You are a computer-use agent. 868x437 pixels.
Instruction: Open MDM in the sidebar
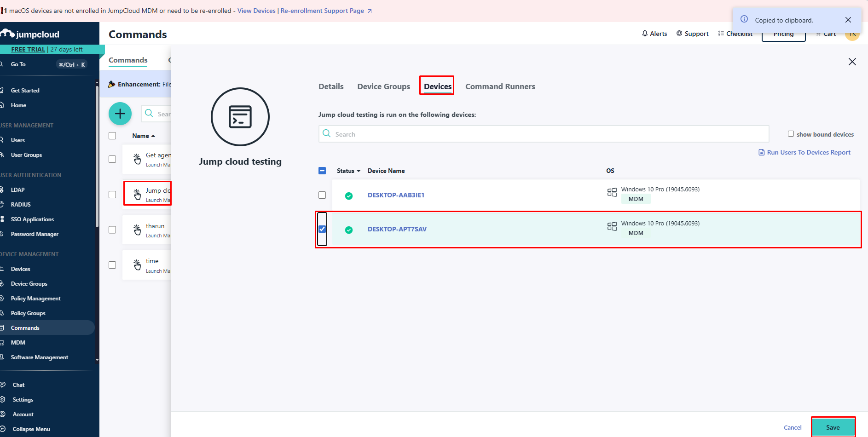(x=18, y=343)
